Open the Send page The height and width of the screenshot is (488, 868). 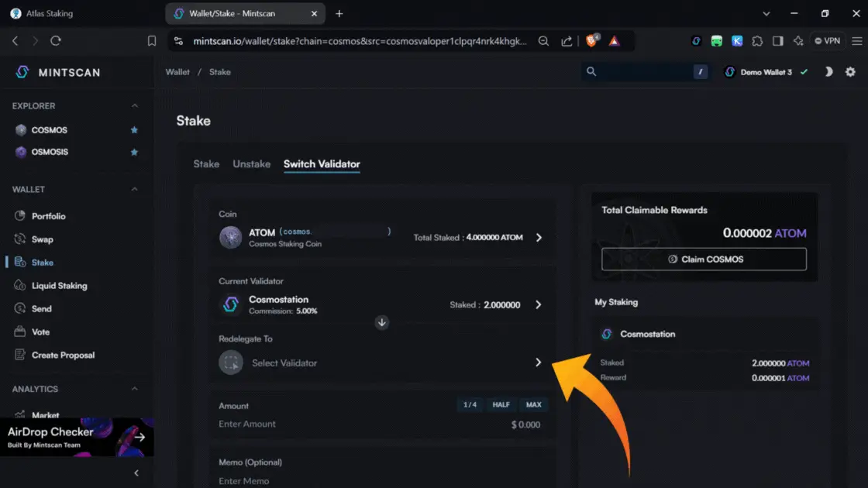pos(41,308)
